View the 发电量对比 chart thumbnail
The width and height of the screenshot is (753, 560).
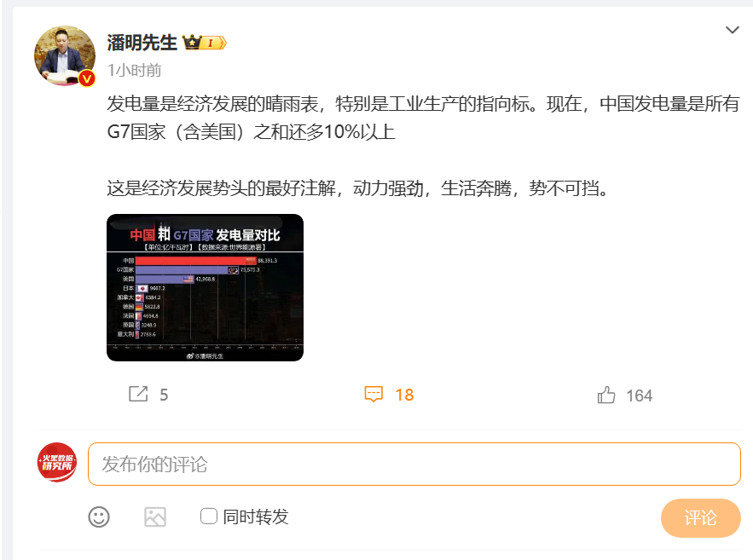[205, 287]
